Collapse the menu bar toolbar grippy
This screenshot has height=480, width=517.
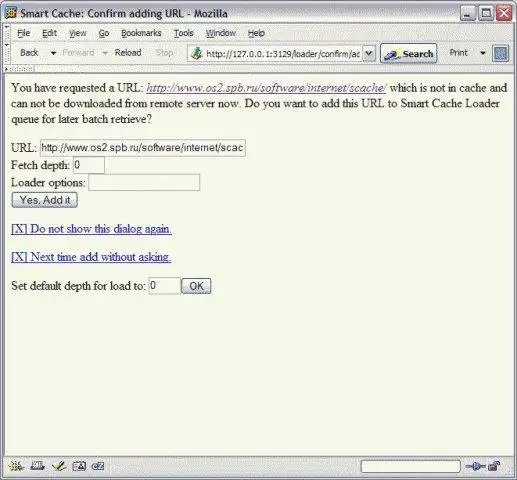coord(7,32)
